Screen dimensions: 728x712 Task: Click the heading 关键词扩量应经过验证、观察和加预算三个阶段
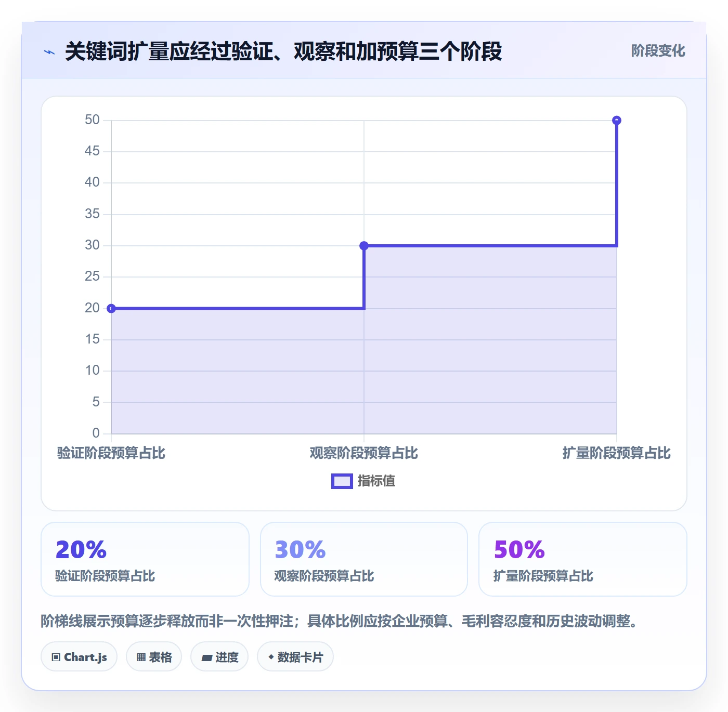(x=283, y=51)
